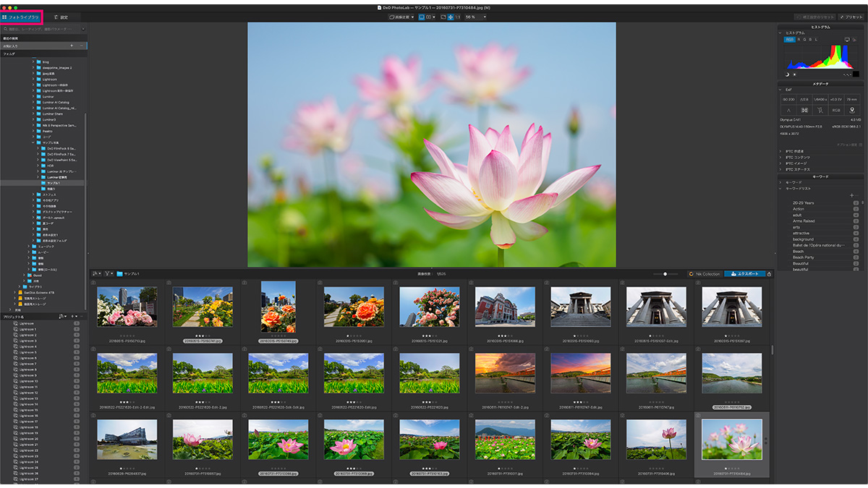Click the metering mode icon in Exif
This screenshot has height=488, width=868.
click(x=804, y=111)
